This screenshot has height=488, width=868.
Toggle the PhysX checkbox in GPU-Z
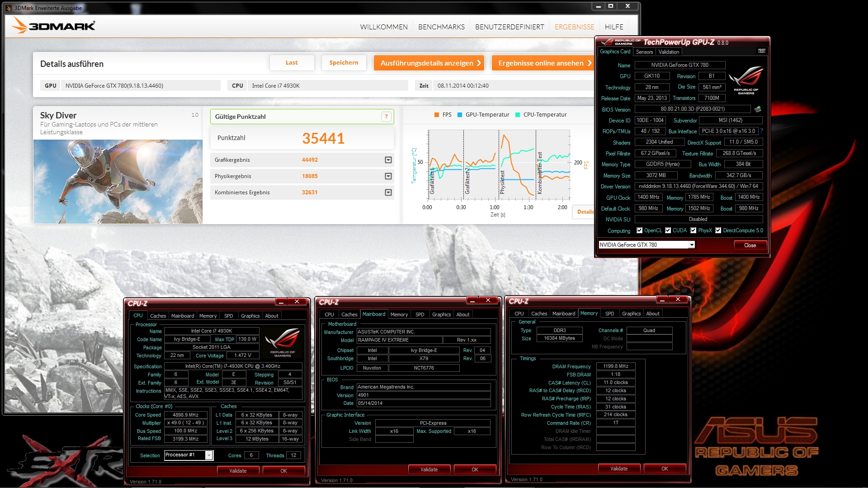(693, 230)
